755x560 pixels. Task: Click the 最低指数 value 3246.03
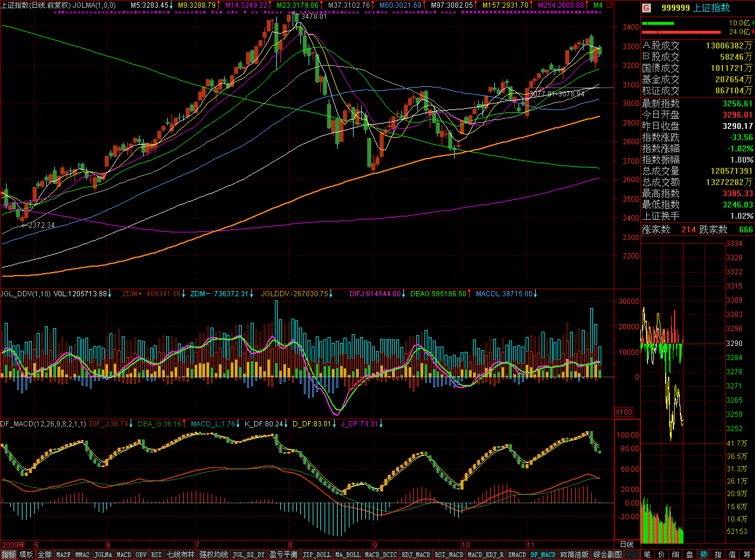point(737,205)
